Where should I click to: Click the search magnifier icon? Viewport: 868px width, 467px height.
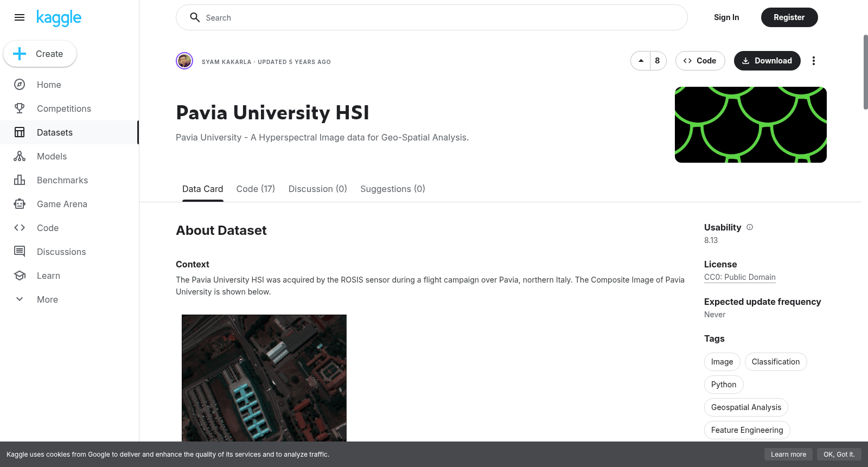point(195,17)
